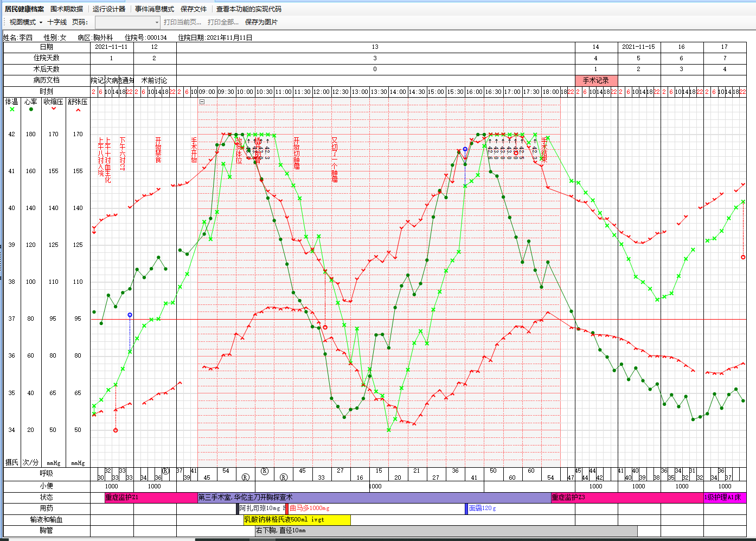Click the 输液和输血 row header

tap(47, 520)
